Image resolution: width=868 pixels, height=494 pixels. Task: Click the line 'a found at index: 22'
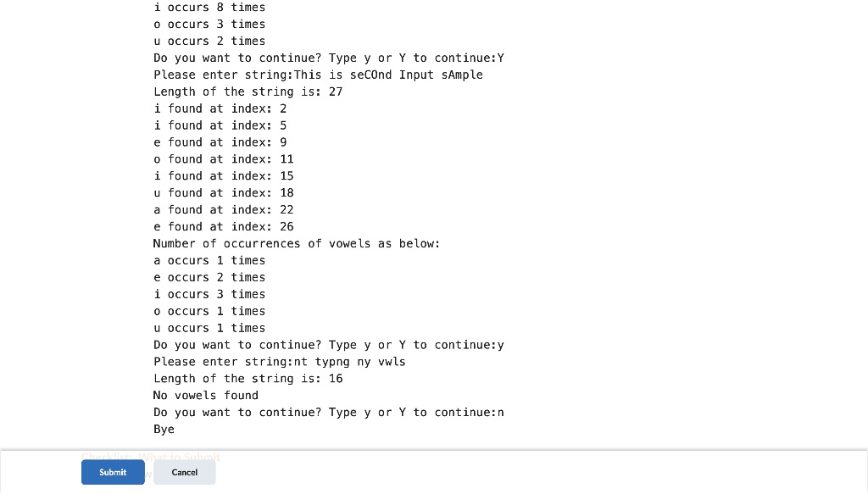coord(223,209)
